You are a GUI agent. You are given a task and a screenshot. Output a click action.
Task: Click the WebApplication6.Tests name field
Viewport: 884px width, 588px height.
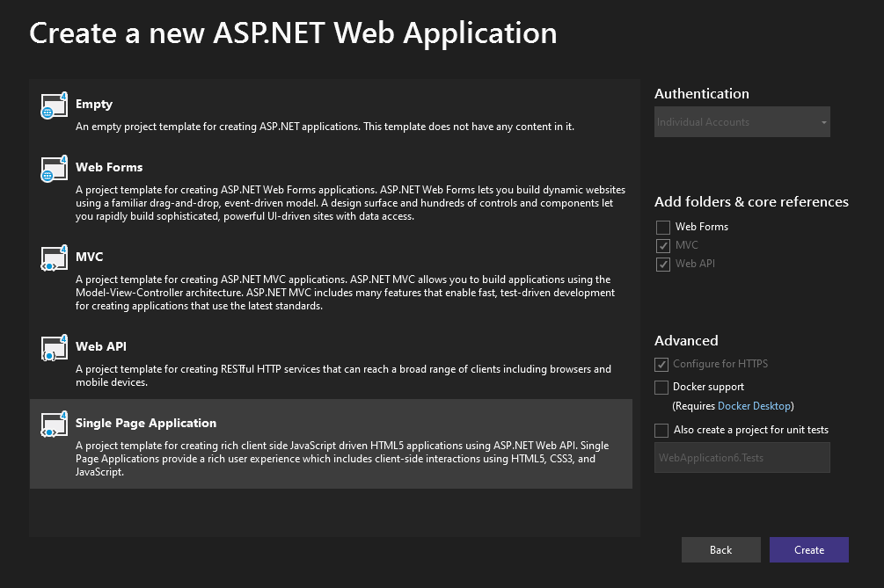[x=742, y=457]
